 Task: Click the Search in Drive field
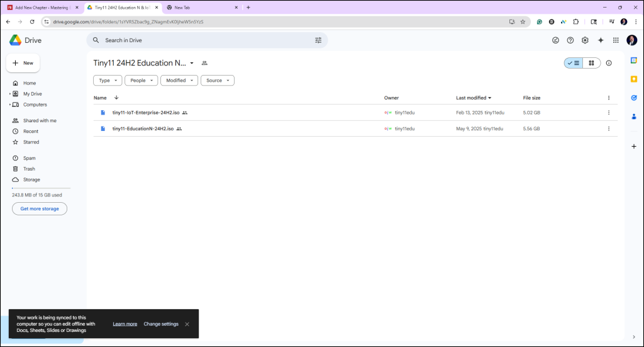pos(207,40)
